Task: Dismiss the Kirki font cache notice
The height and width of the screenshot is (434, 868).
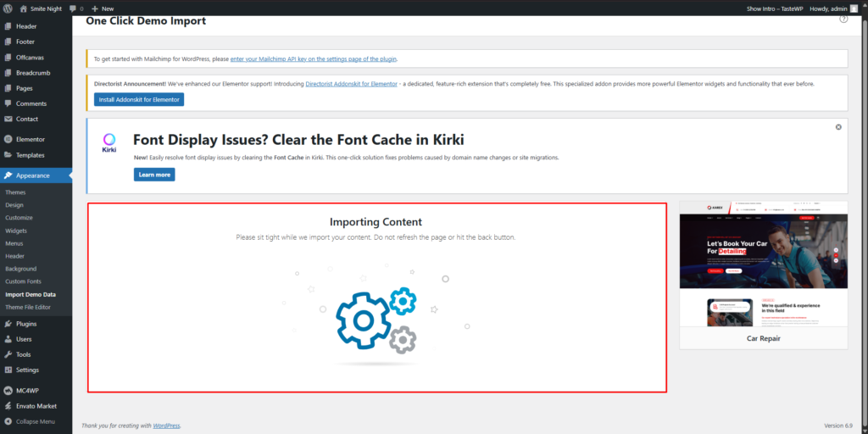Action: pyautogui.click(x=838, y=127)
